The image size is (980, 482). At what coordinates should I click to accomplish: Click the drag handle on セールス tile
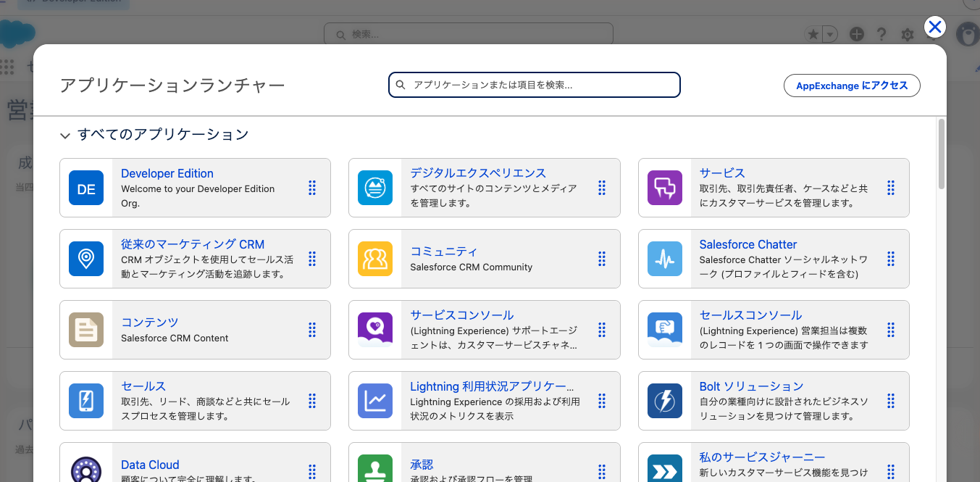point(312,401)
